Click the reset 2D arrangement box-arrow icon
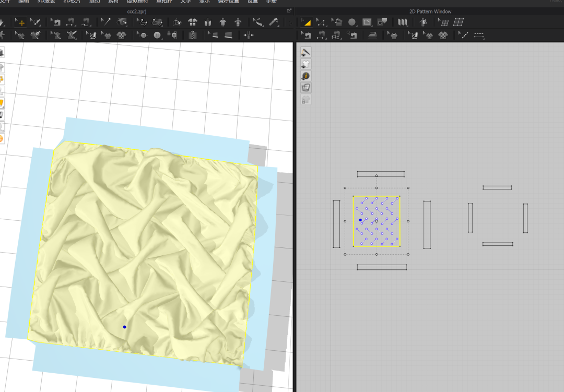This screenshot has width=564, height=392. 177,22
